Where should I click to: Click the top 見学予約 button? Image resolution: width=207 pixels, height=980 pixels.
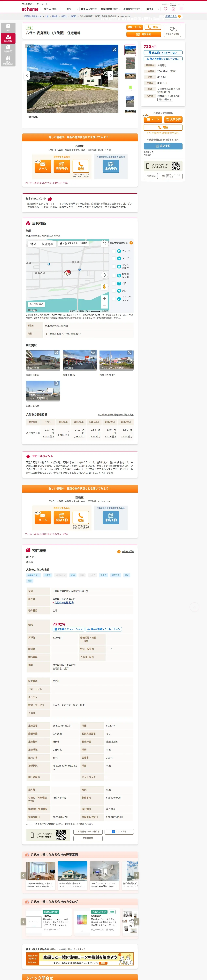click(x=144, y=34)
